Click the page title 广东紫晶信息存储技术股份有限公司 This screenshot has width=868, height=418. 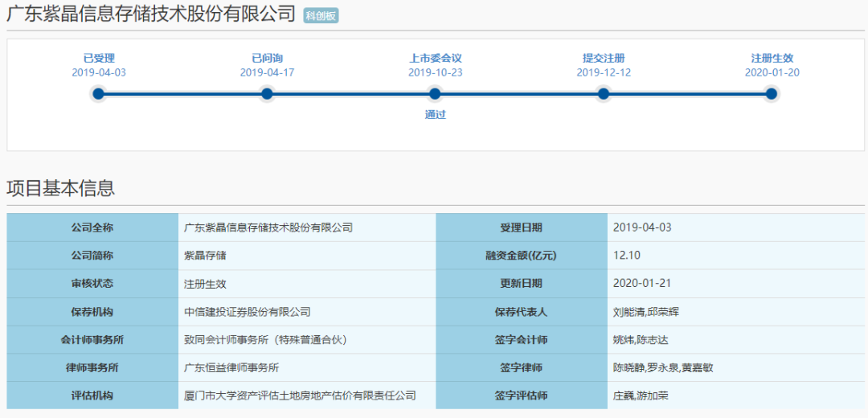pyautogui.click(x=151, y=14)
